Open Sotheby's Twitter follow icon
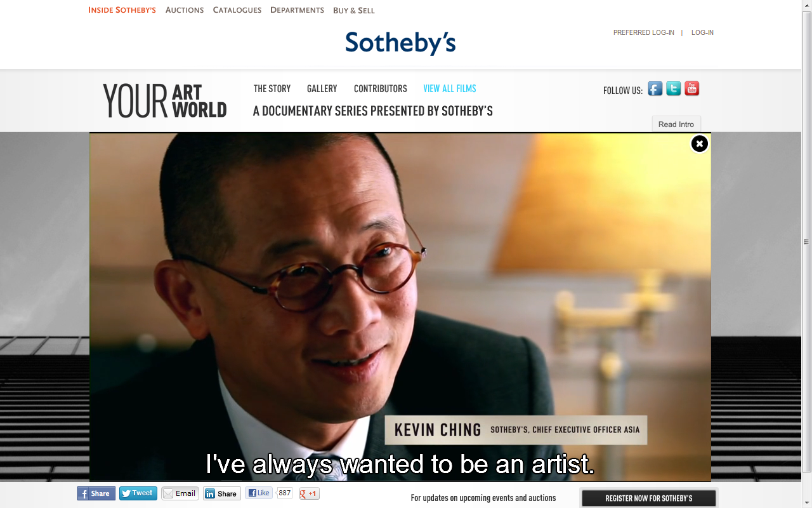This screenshot has height=508, width=812. point(674,89)
